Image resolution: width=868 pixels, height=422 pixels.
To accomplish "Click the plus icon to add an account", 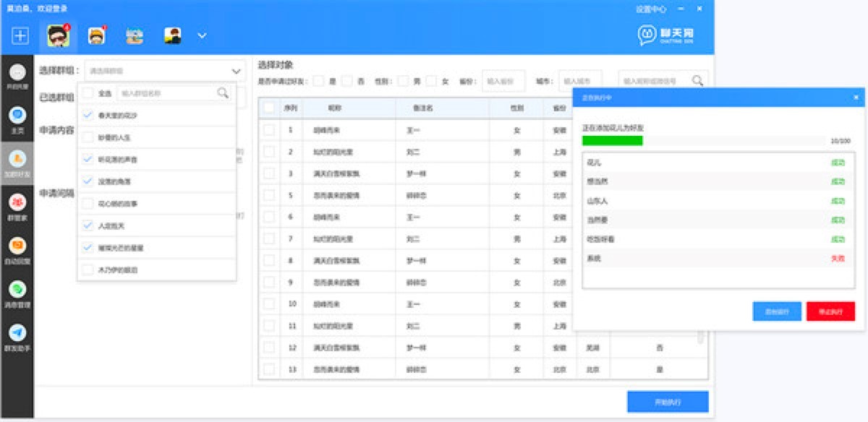I will (20, 35).
